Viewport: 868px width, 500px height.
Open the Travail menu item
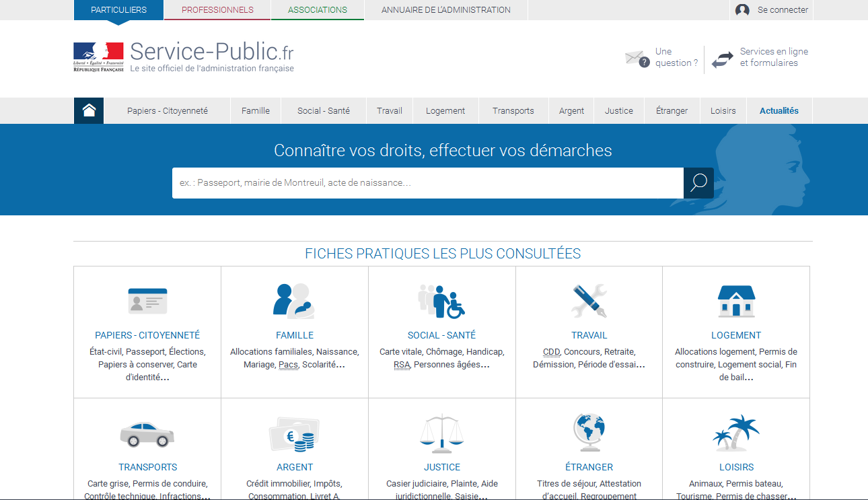(390, 111)
